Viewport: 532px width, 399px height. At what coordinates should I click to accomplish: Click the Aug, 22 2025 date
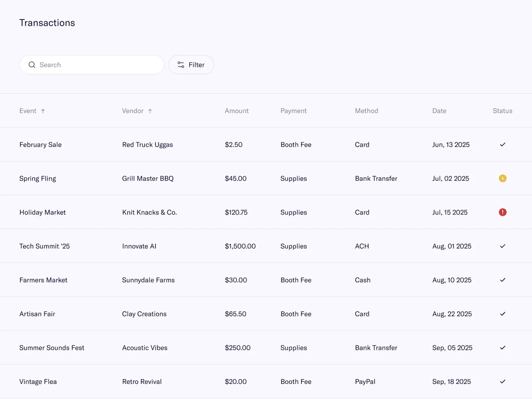pyautogui.click(x=452, y=314)
